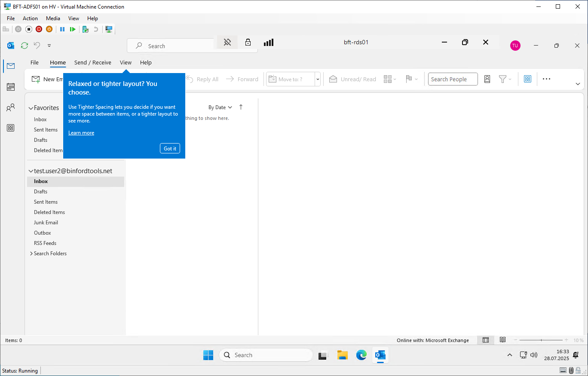Image resolution: width=588 pixels, height=376 pixels.
Task: Click the unpin icon on the connection bar
Action: tap(227, 42)
